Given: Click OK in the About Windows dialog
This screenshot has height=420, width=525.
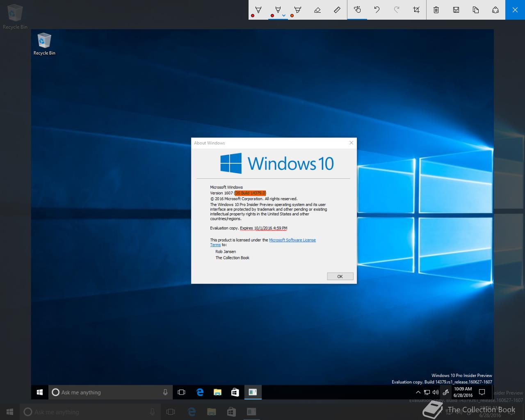Looking at the screenshot, I should (340, 276).
